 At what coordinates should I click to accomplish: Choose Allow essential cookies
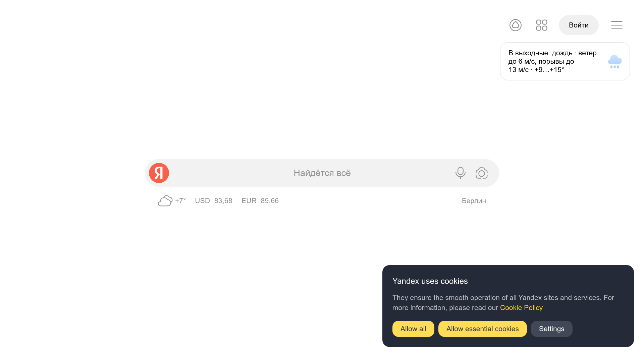tap(483, 329)
